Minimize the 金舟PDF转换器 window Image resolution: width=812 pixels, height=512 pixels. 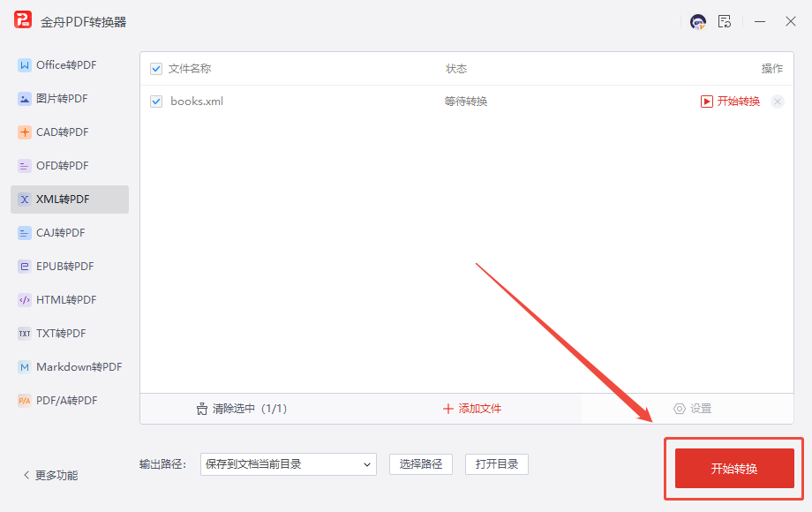760,22
